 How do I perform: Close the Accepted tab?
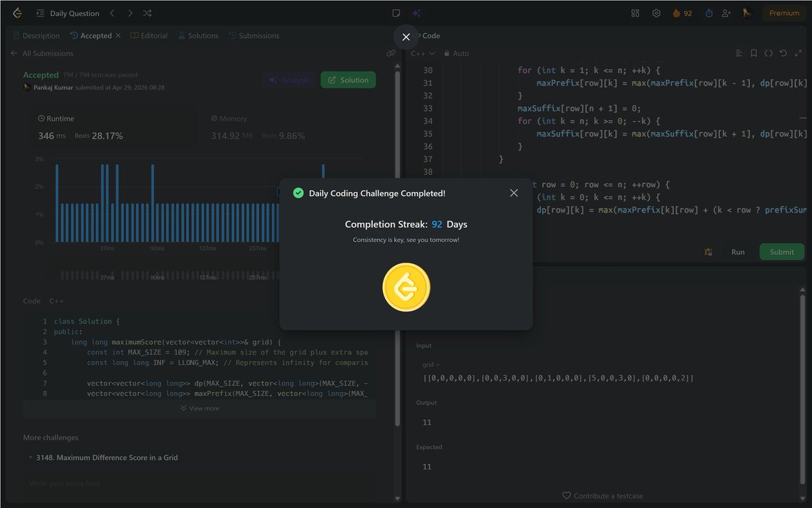pyautogui.click(x=118, y=35)
